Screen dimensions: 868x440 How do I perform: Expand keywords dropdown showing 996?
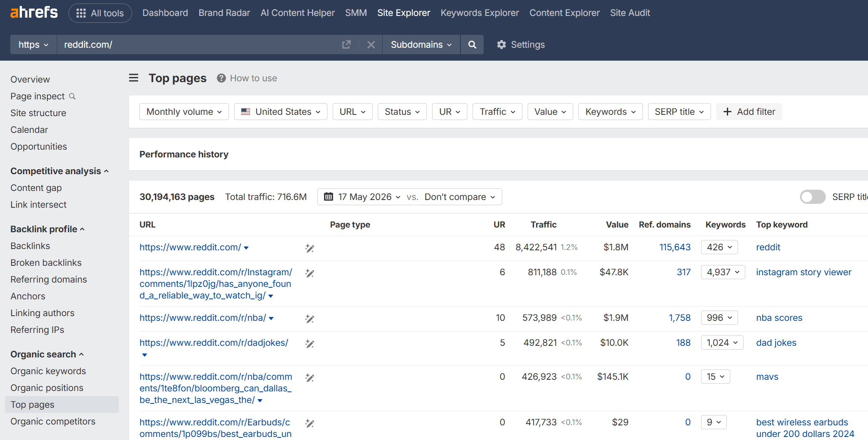(x=720, y=318)
